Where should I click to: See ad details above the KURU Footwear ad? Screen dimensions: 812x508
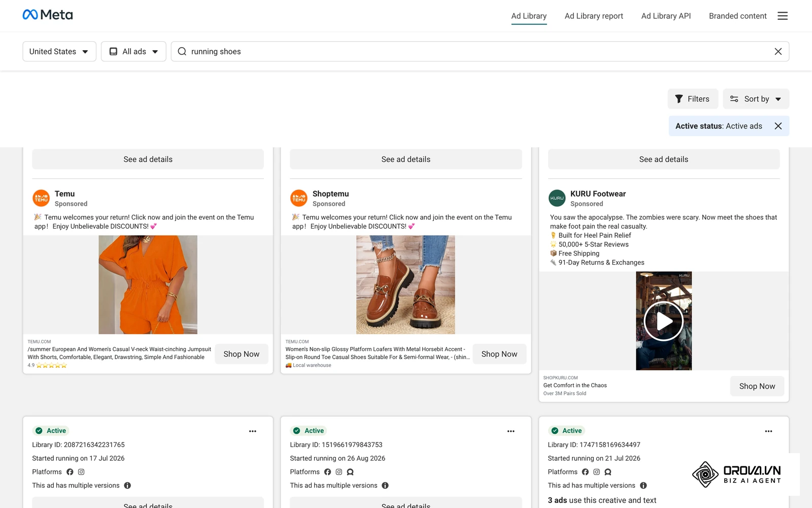pyautogui.click(x=664, y=159)
